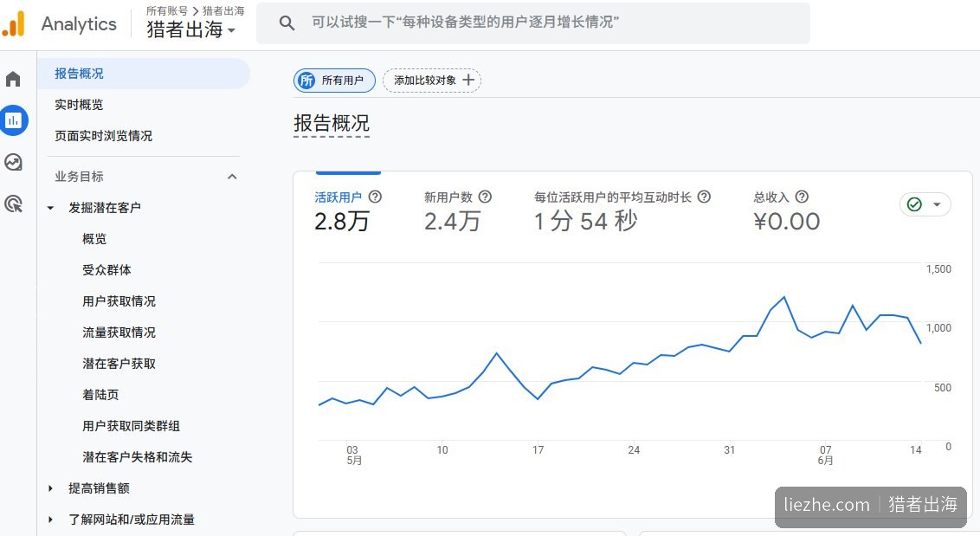This screenshot has width=980, height=536.
Task: Click the 2.4万 new users value
Action: pos(452,222)
